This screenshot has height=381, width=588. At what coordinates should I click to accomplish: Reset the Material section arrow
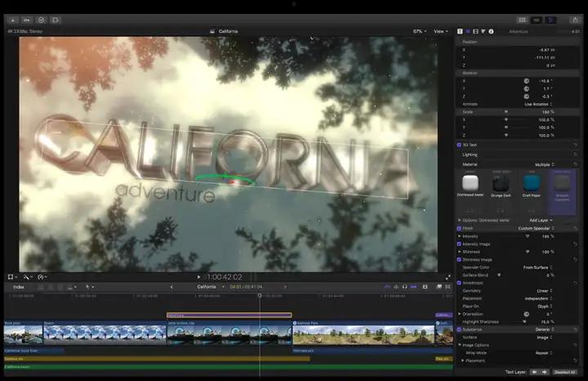click(575, 164)
